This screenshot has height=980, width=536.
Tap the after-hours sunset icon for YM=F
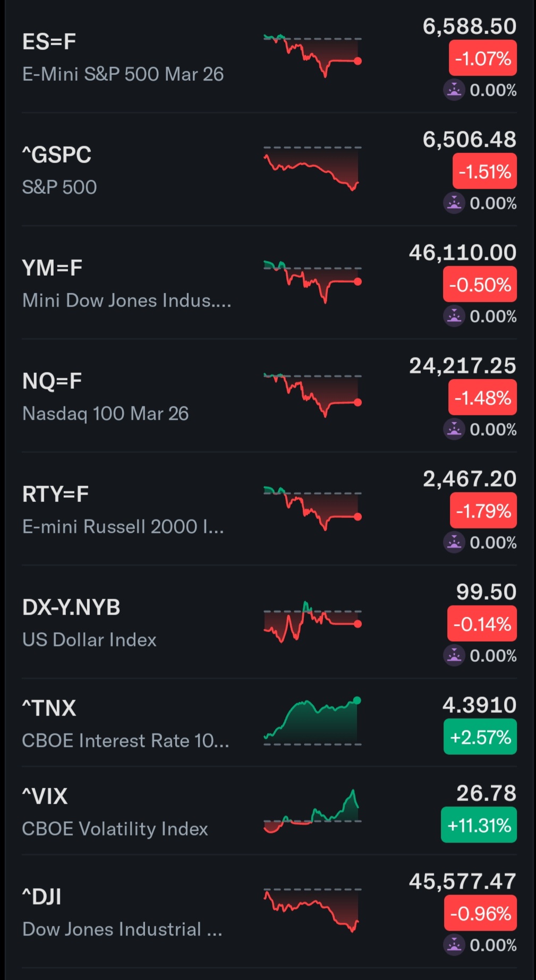(x=454, y=316)
